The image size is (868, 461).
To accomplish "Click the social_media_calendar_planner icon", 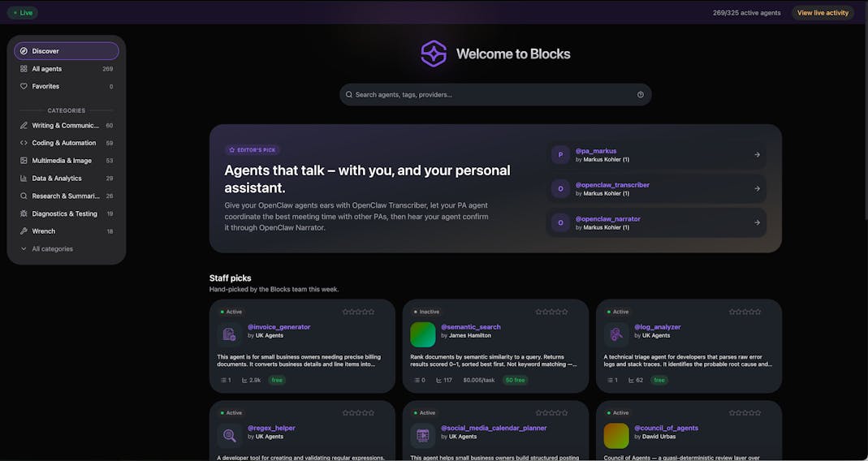I will point(423,436).
